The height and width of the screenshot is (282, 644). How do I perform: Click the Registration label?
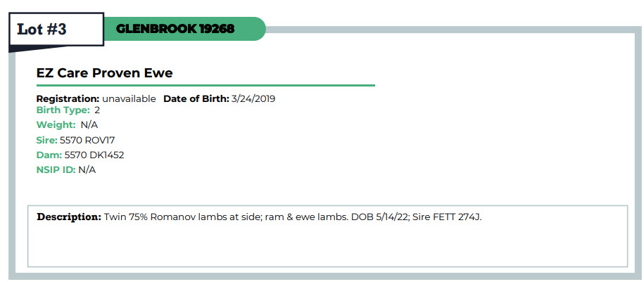click(x=68, y=99)
